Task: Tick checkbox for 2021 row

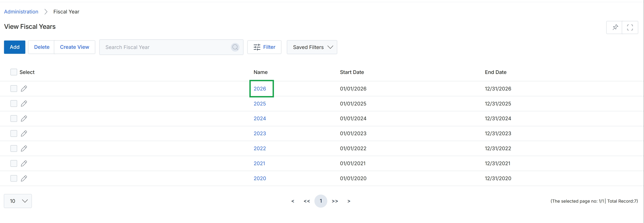Action: [14, 163]
